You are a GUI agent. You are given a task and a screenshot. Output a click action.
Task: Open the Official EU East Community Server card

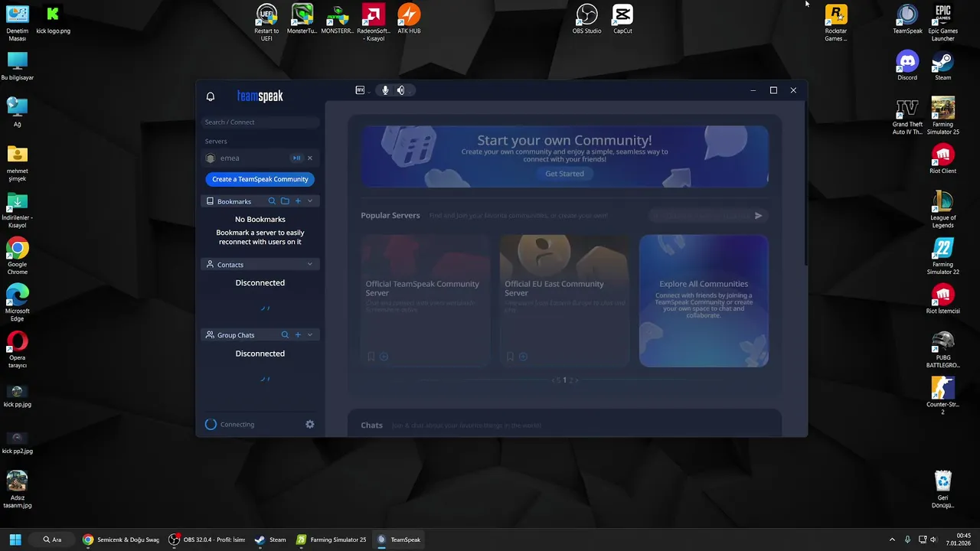click(564, 300)
